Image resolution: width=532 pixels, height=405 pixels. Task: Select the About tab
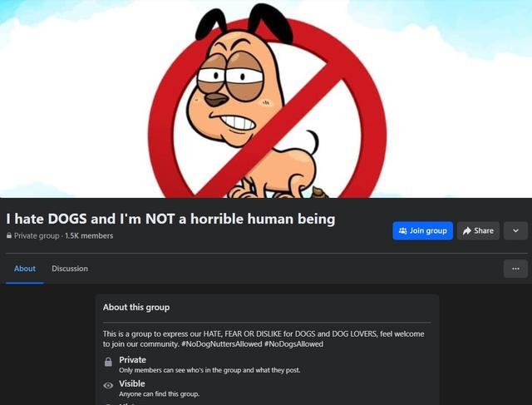click(25, 269)
